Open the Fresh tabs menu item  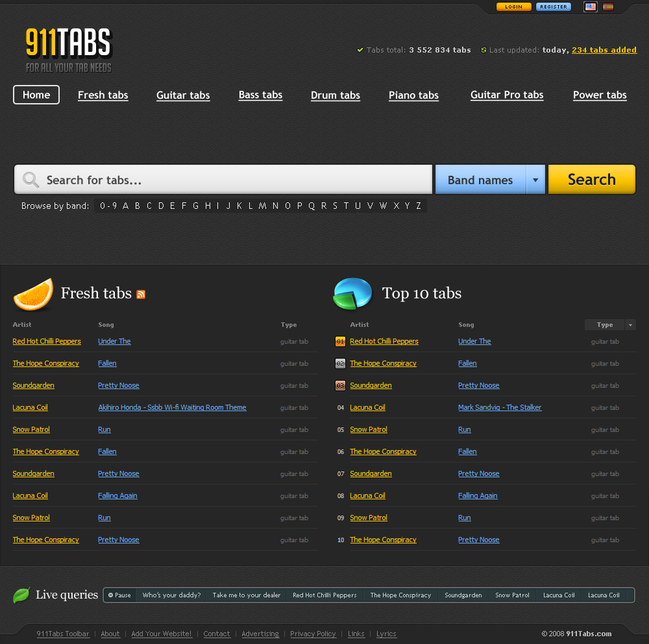(103, 95)
